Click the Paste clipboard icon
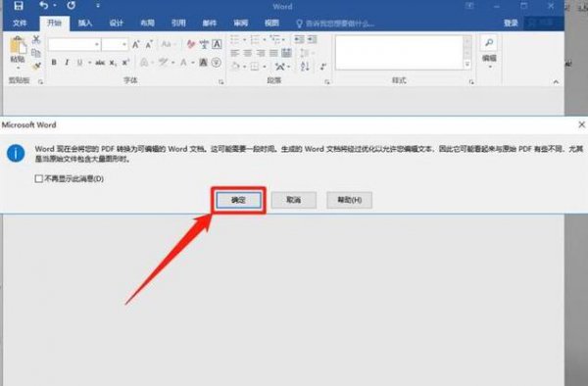The width and height of the screenshot is (588, 386). click(18, 45)
